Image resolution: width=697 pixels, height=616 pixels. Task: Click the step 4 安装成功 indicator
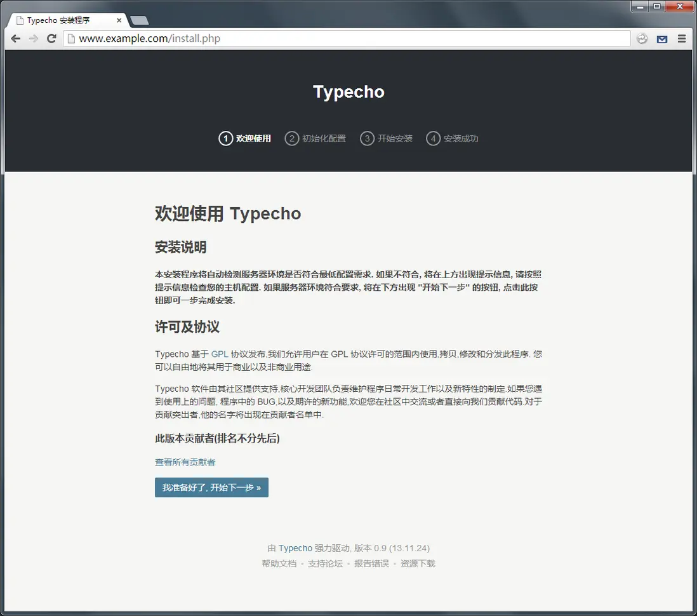tap(433, 138)
